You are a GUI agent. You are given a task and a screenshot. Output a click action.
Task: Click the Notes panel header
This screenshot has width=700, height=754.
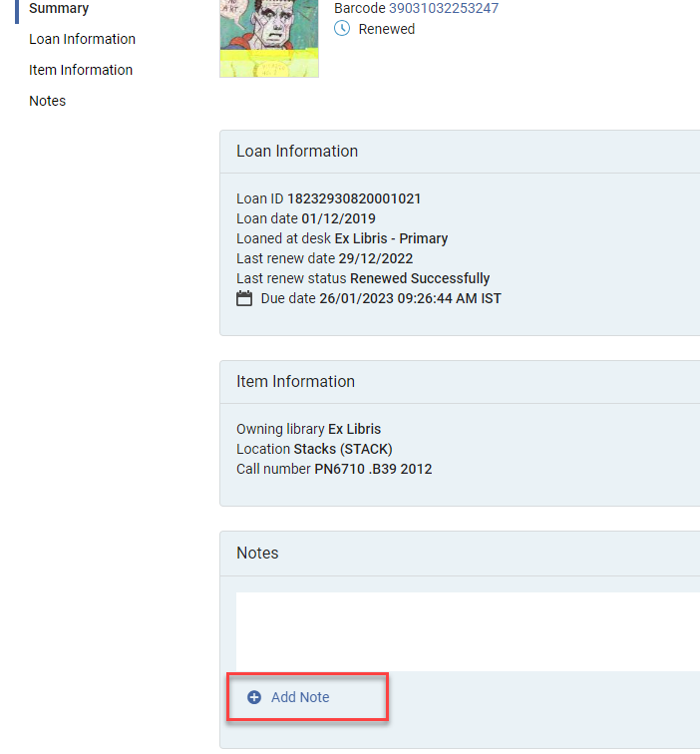(x=257, y=554)
